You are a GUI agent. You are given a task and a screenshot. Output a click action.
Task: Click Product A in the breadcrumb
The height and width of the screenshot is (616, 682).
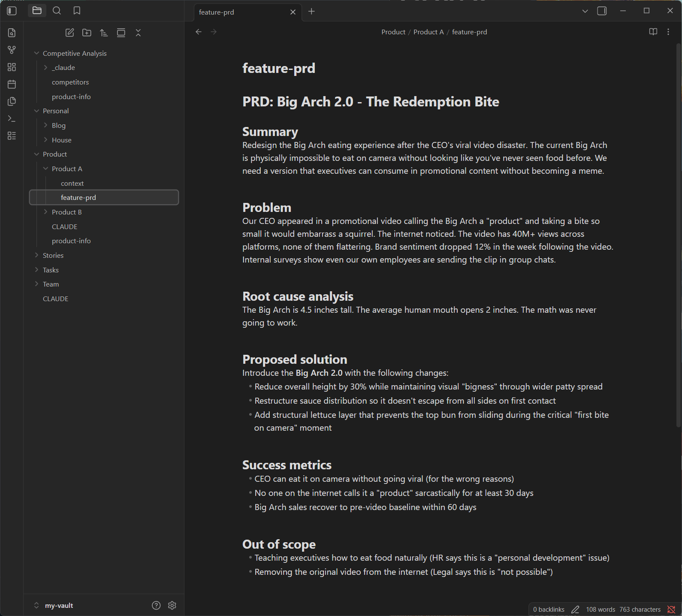coord(428,32)
